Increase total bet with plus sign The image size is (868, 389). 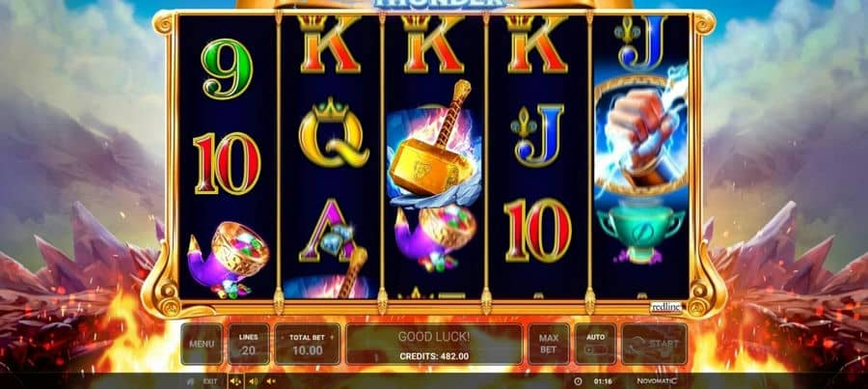coord(332,337)
